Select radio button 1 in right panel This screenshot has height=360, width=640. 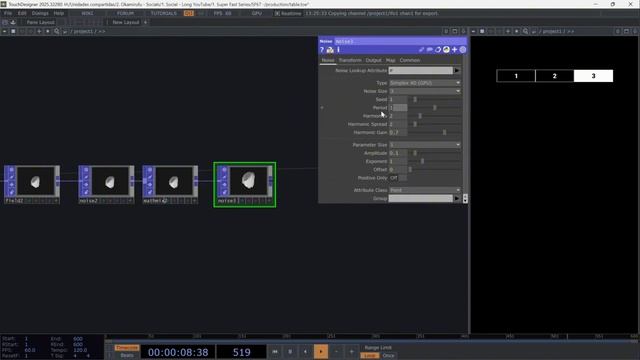coord(516,76)
